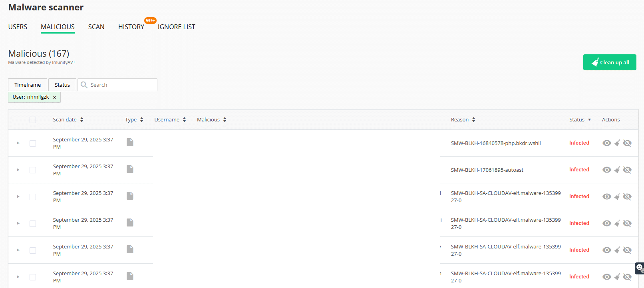Click the cleanup broom icon for autoast row
Screen dimensions: 644x288
pyautogui.click(x=617, y=170)
